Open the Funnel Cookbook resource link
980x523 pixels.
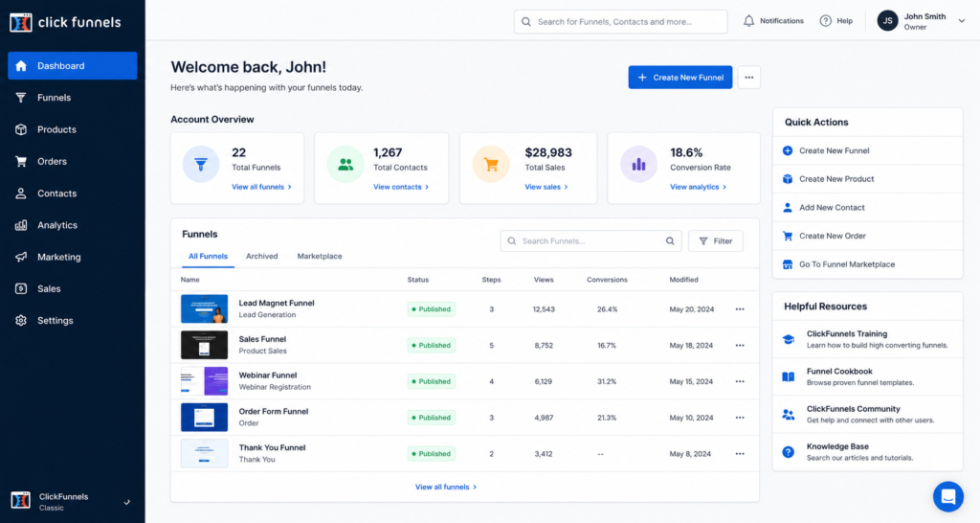coord(867,376)
